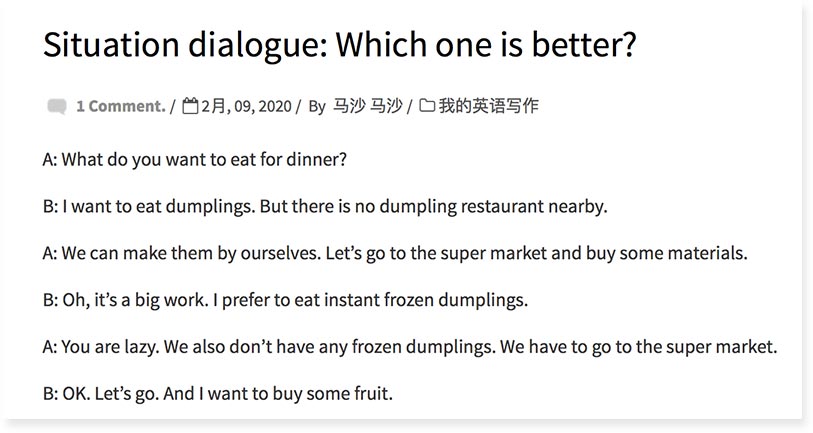The image size is (813, 433).
Task: Open the "1 Comment." link
Action: pos(120,106)
